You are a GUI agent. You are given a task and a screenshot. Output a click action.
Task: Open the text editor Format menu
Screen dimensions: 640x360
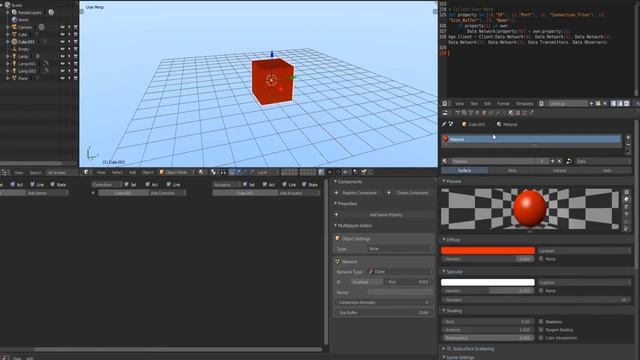click(x=503, y=104)
